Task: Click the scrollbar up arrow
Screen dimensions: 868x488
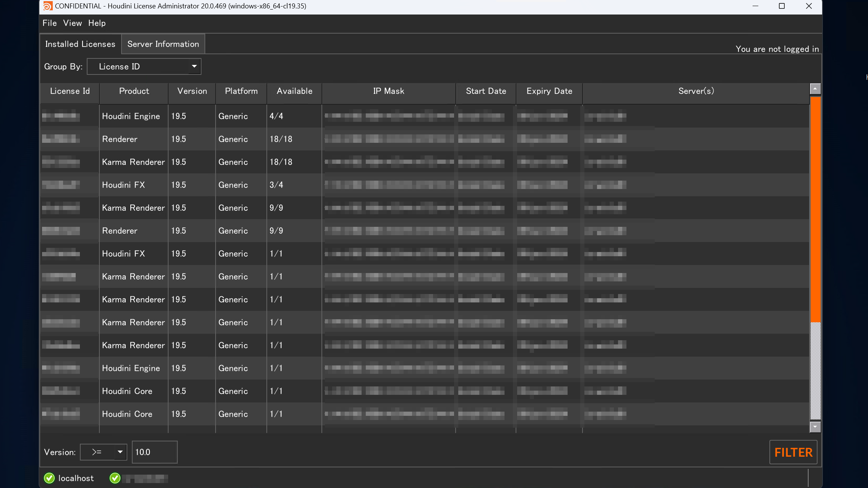Action: pyautogui.click(x=815, y=89)
